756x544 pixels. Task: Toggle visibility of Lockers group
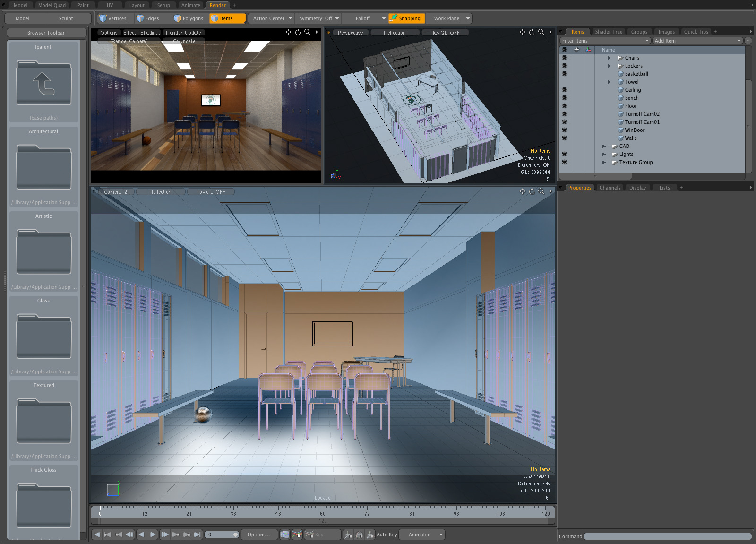pos(564,66)
